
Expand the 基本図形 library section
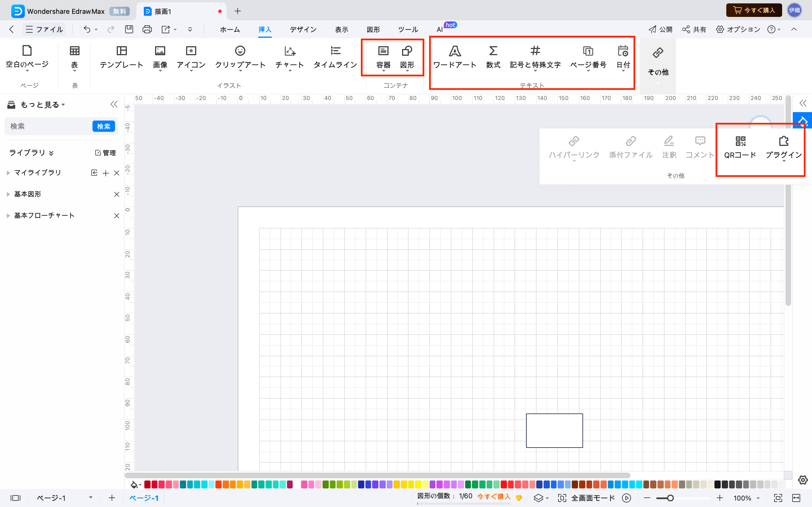coord(8,193)
